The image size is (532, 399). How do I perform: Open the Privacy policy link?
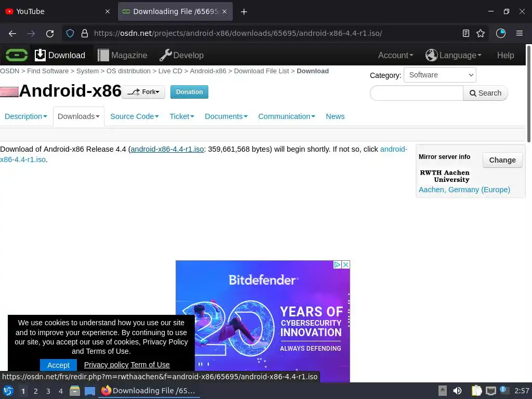(x=106, y=365)
